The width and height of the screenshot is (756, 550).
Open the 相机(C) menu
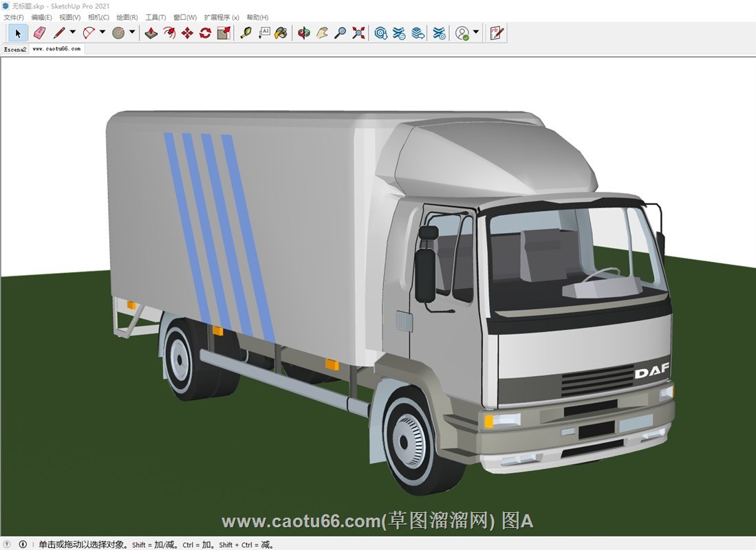[98, 17]
